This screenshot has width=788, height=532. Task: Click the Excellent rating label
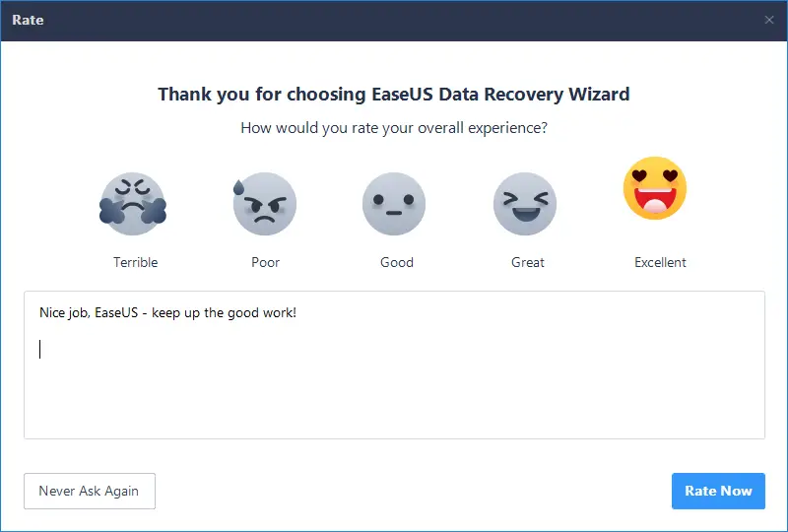660,262
